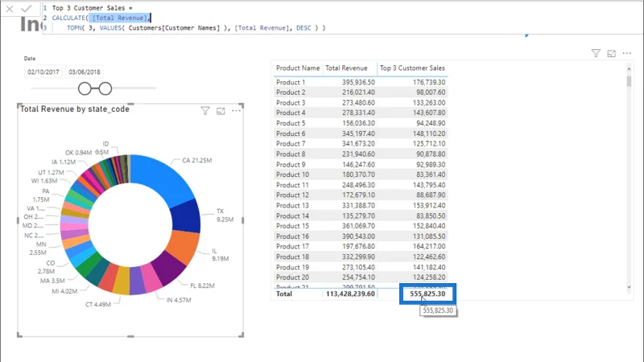Click the highlighted [Total Revenue] in formula
Image resolution: width=644 pixels, height=362 pixels.
click(119, 18)
